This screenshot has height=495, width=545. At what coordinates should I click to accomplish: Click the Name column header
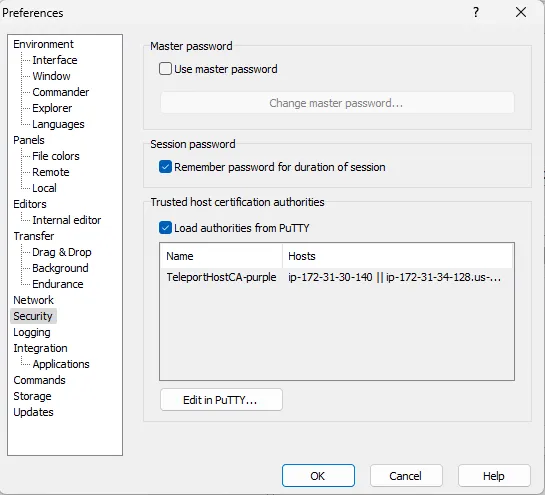(x=221, y=256)
